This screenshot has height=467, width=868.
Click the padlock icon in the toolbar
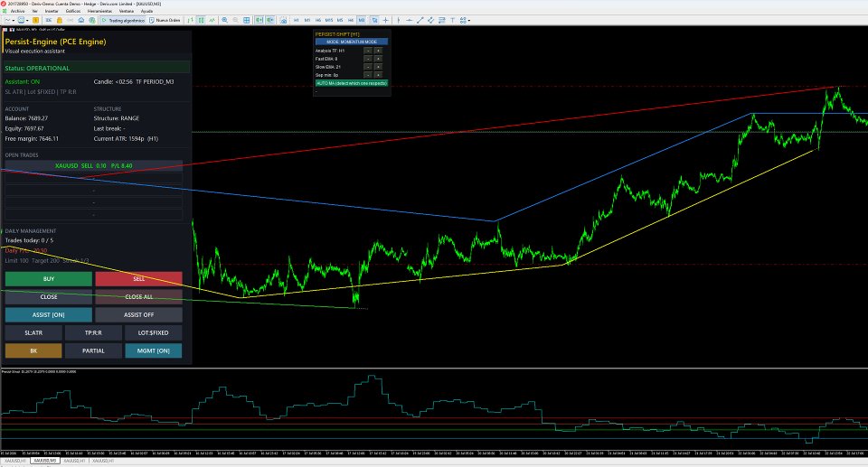click(60, 20)
